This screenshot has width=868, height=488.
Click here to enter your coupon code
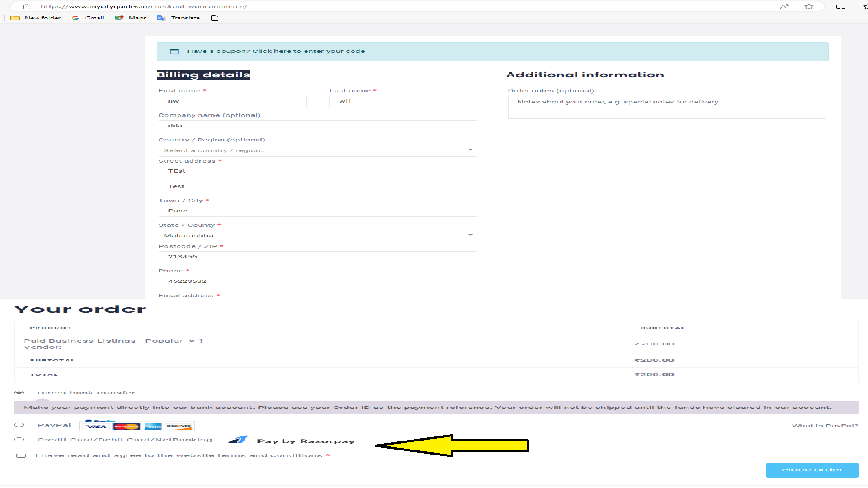tap(308, 52)
